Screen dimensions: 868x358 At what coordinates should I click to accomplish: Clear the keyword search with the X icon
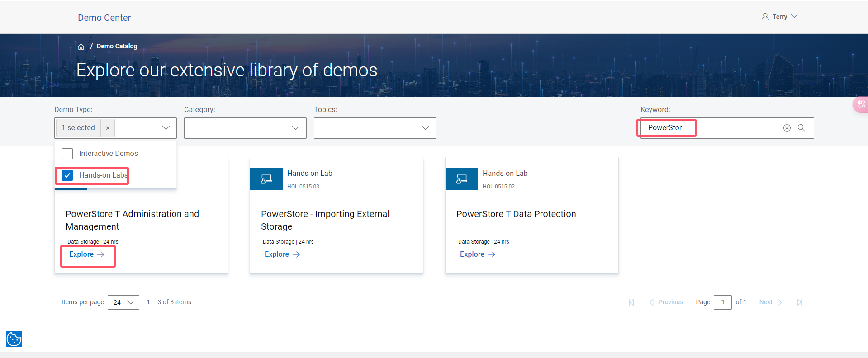tap(787, 128)
